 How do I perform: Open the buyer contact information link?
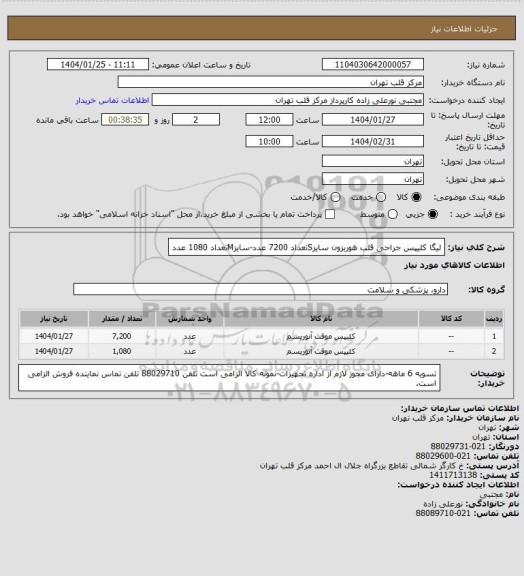click(112, 100)
